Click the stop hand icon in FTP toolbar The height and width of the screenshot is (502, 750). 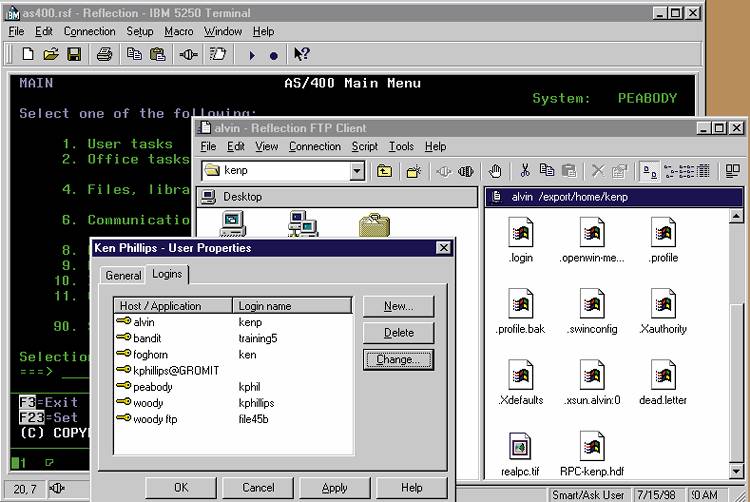pyautogui.click(x=494, y=171)
